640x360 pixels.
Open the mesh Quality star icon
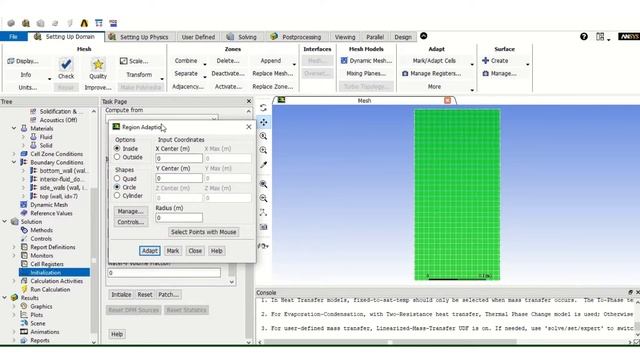pos(98,64)
